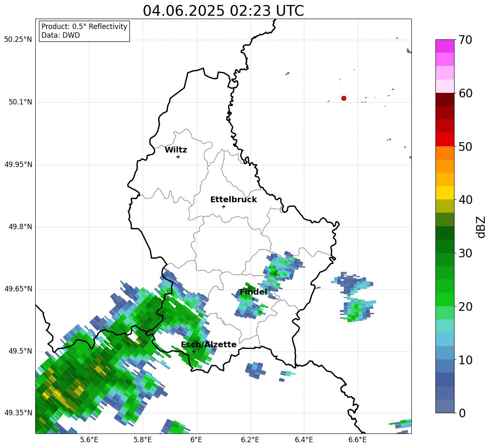Click the Findel city label
The image size is (491, 448).
pos(253,292)
